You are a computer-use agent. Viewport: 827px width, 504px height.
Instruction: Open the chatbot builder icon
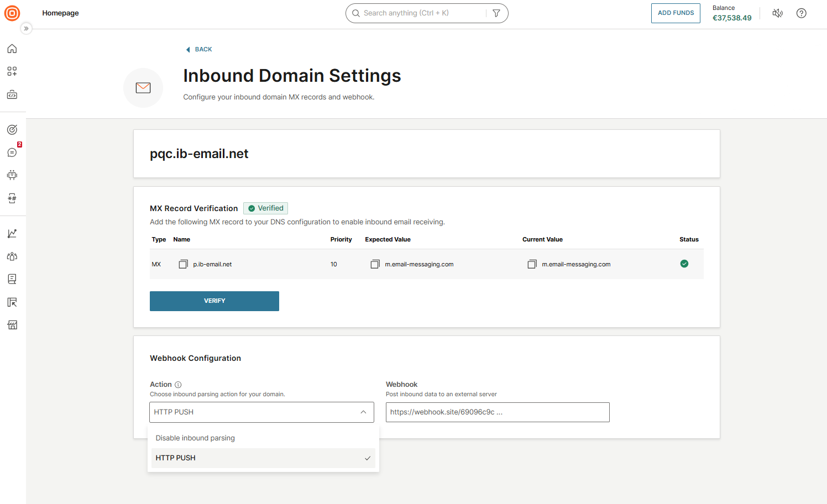[12, 175]
